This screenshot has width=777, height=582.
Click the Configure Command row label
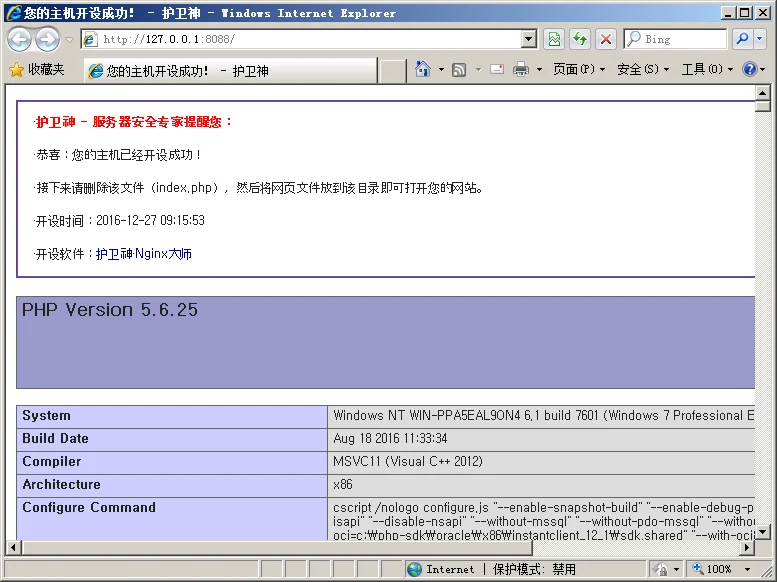89,508
